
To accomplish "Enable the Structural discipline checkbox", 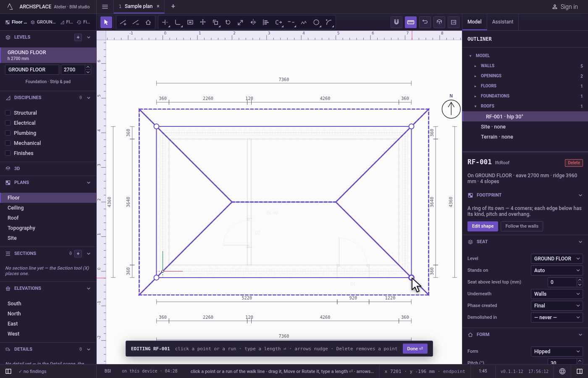I will pos(8,113).
